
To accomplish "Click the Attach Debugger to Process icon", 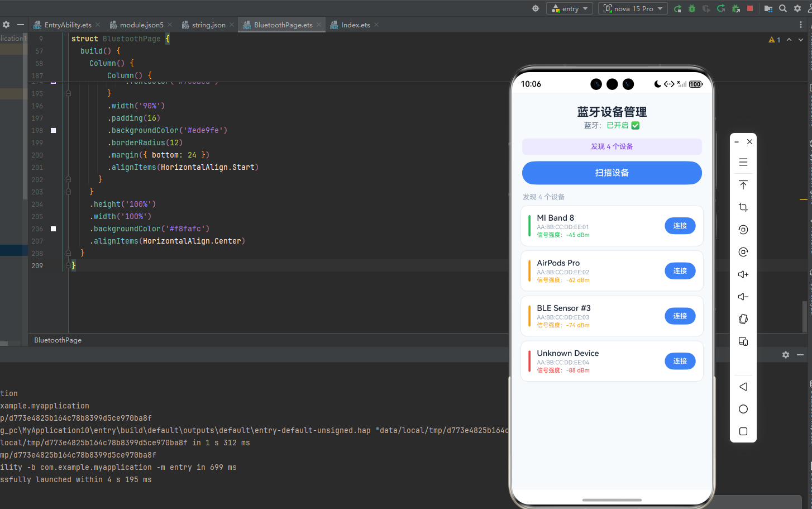I will click(736, 8).
